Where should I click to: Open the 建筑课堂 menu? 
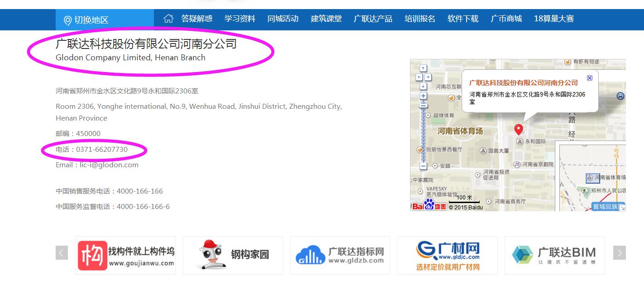coord(326,19)
